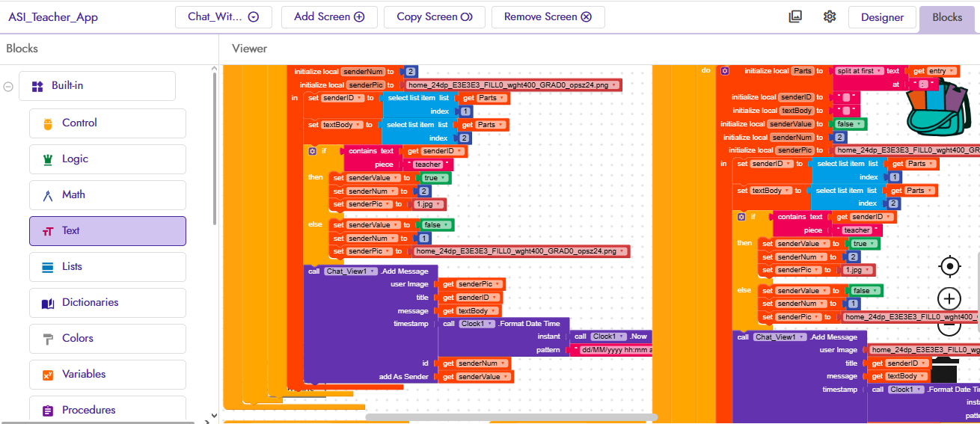Toggle the false value in left else branch
This screenshot has height=424, width=980.
[x=437, y=225]
